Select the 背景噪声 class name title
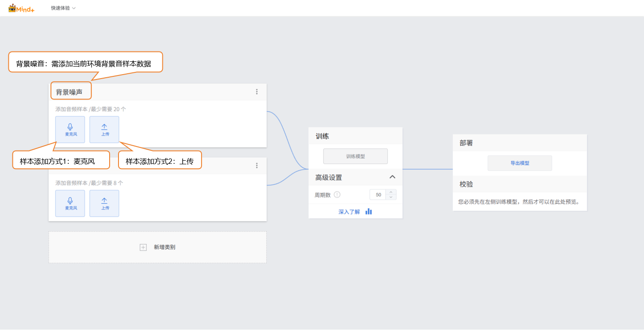This screenshot has width=644, height=333. click(69, 92)
